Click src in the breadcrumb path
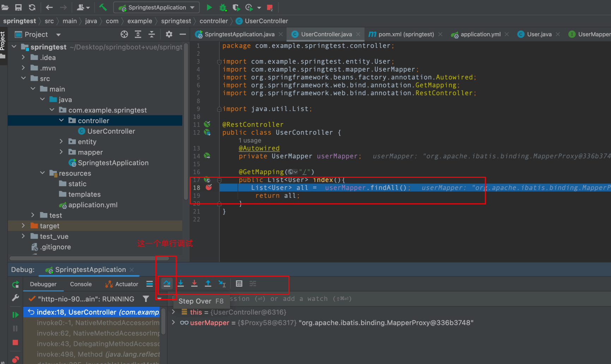The image size is (611, 364). tap(49, 21)
